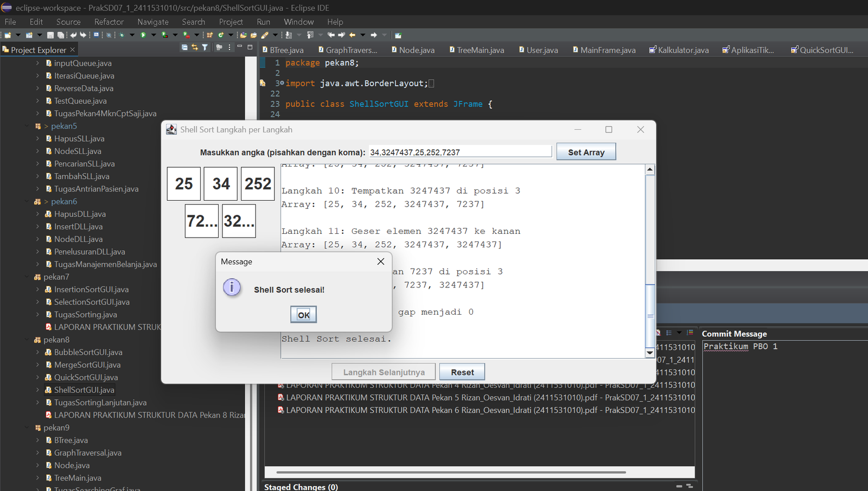The height and width of the screenshot is (491, 868).
Task: Open the Refactor menu
Action: (108, 22)
